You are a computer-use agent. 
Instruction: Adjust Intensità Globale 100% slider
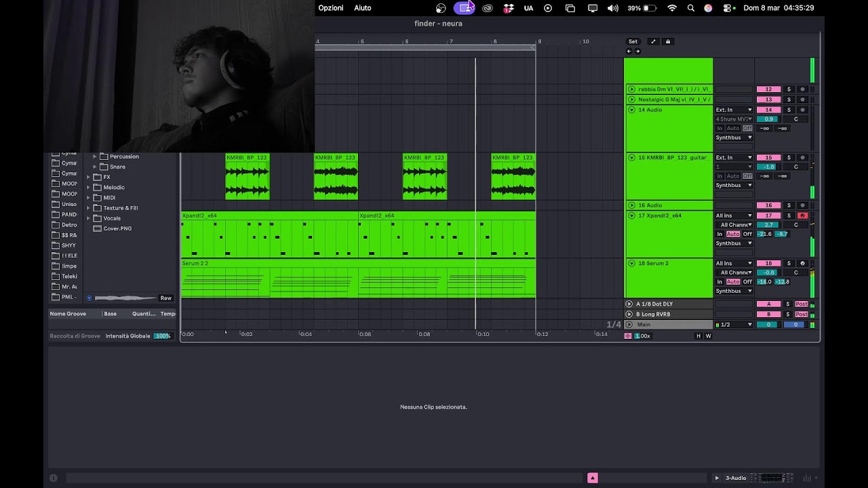click(162, 336)
